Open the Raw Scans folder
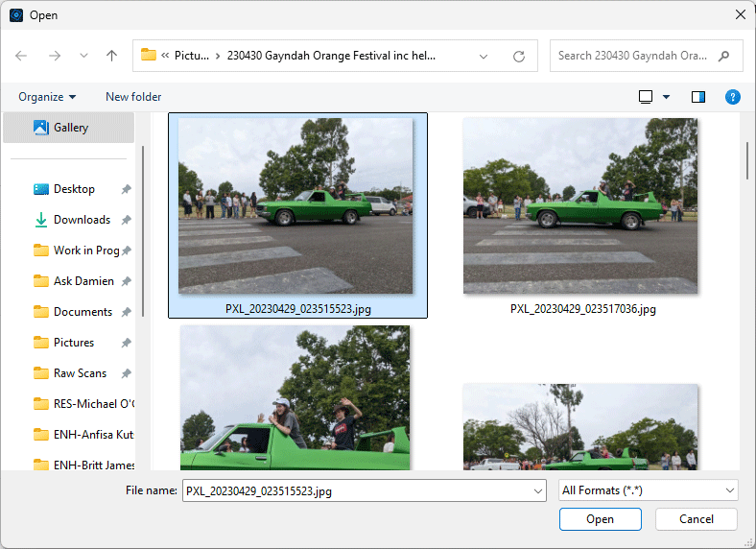Image resolution: width=756 pixels, height=549 pixels. click(x=80, y=373)
